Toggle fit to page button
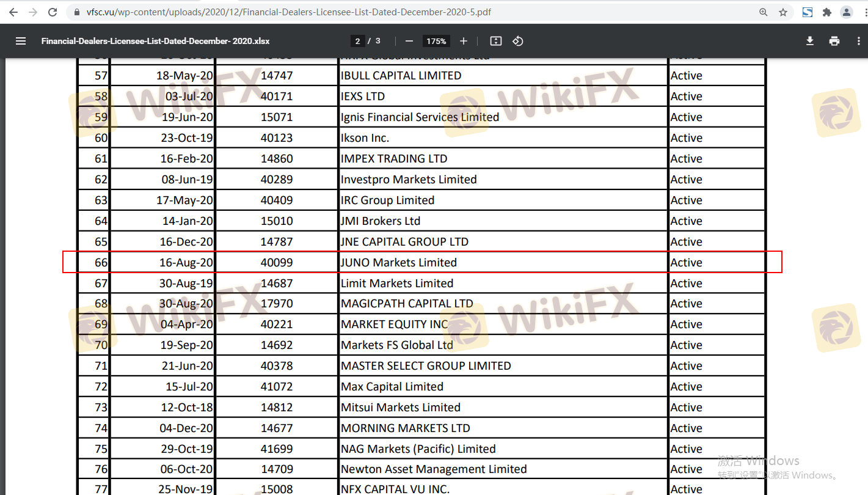The width and height of the screenshot is (868, 495). click(x=496, y=41)
